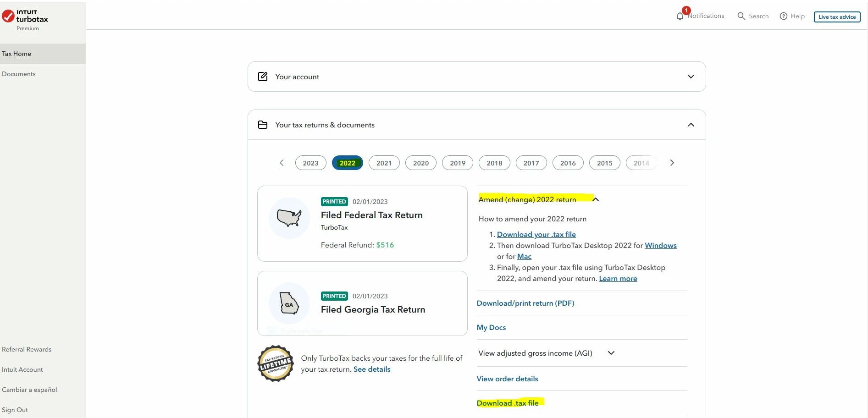Click the Your account heading text
The image size is (868, 418).
297,77
